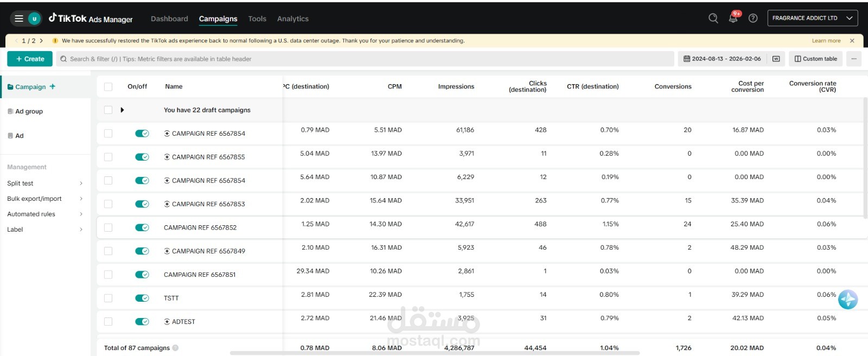The image size is (868, 356).
Task: Click smart icon of first CAMPAIGN REF 6567854 row
Action: click(x=167, y=133)
